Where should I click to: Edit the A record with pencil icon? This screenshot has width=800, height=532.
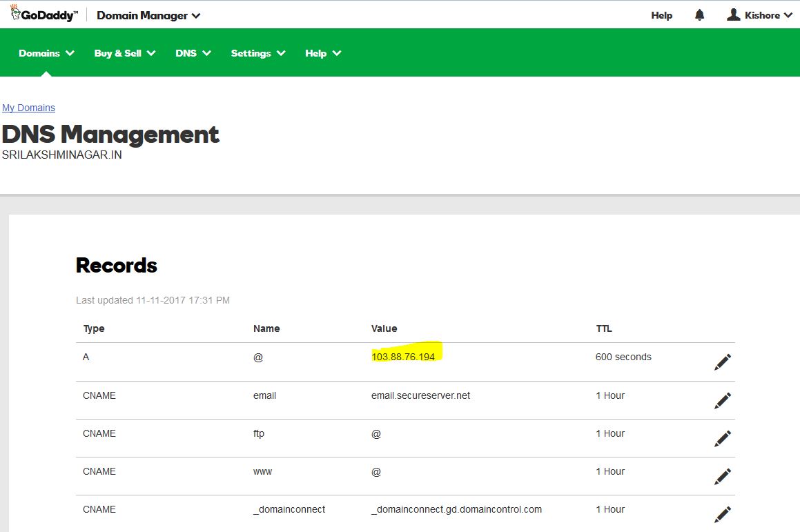(722, 362)
